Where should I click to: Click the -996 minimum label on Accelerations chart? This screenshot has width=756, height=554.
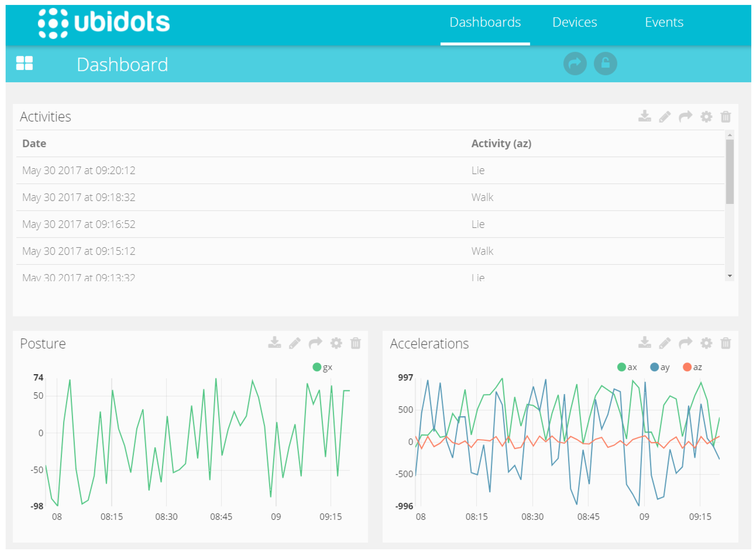click(404, 506)
